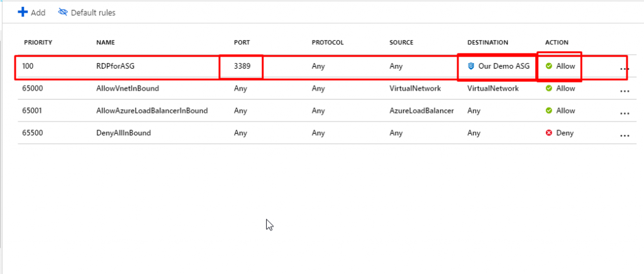
Task: Click the blue plus Add icon
Action: coord(23,12)
